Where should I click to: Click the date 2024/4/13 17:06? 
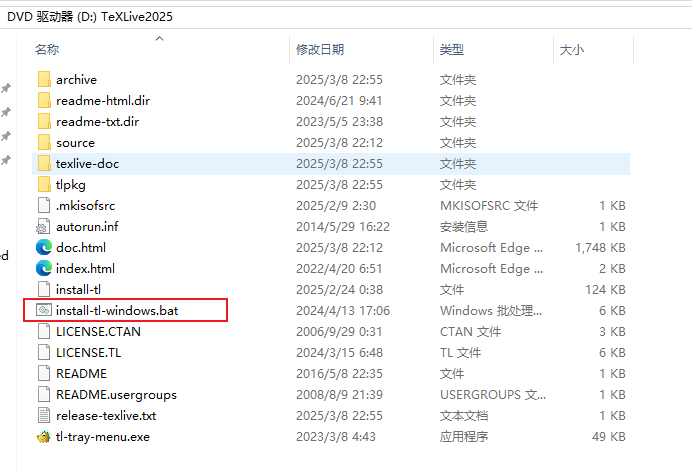click(343, 311)
